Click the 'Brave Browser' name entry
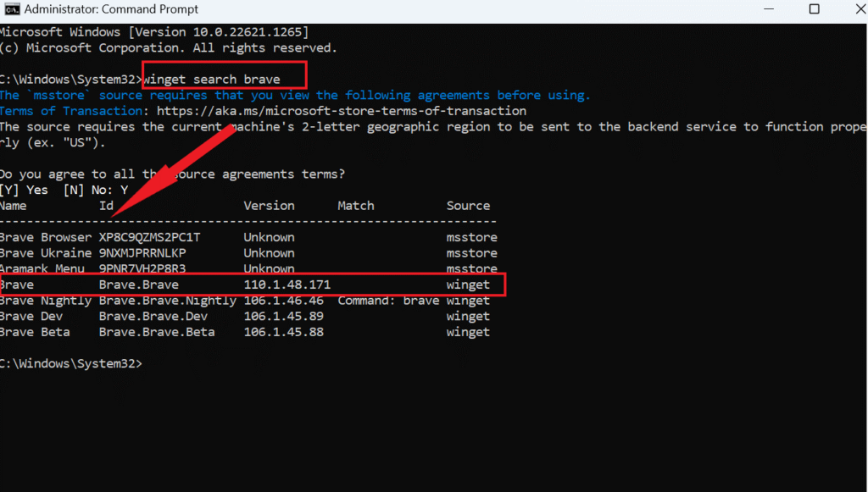This screenshot has height=492, width=868. point(46,237)
